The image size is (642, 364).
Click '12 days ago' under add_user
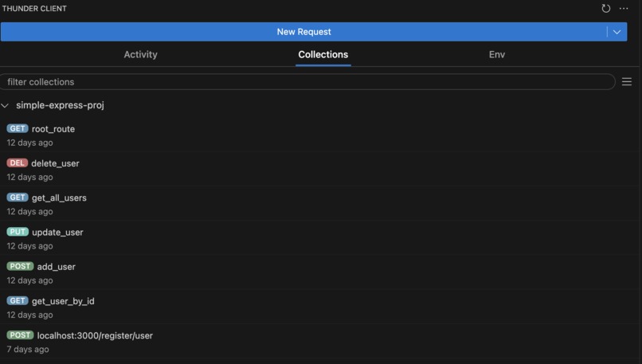pos(30,280)
